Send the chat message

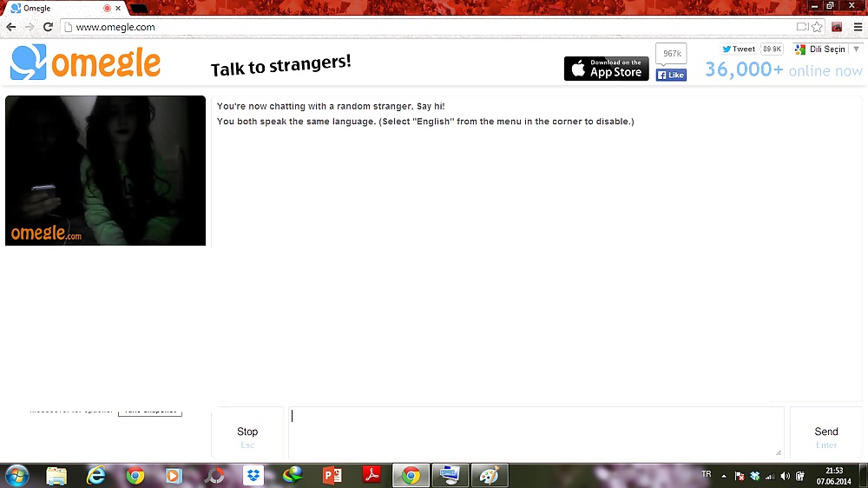coord(826,432)
